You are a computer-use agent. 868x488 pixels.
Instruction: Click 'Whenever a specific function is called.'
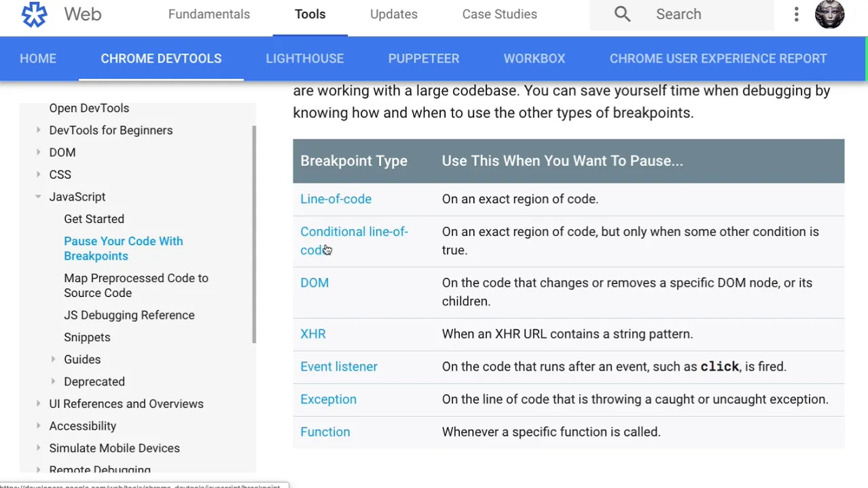tap(551, 432)
